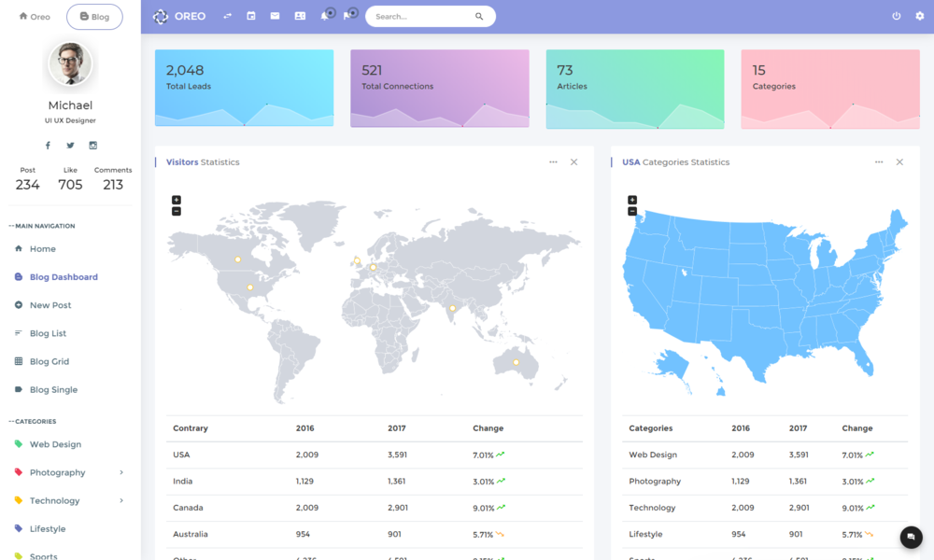
Task: Open Visitors Statistics more options menu
Action: (553, 162)
